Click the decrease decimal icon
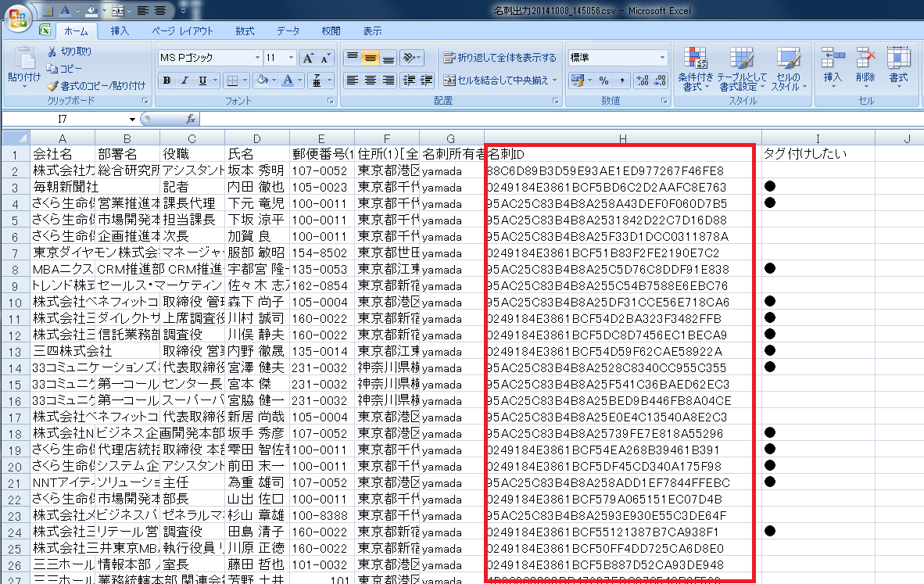924x584 pixels. tap(660, 81)
